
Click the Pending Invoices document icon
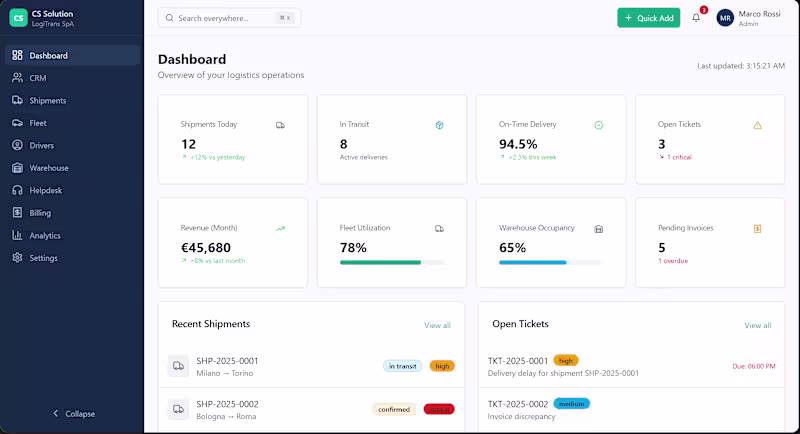point(757,228)
